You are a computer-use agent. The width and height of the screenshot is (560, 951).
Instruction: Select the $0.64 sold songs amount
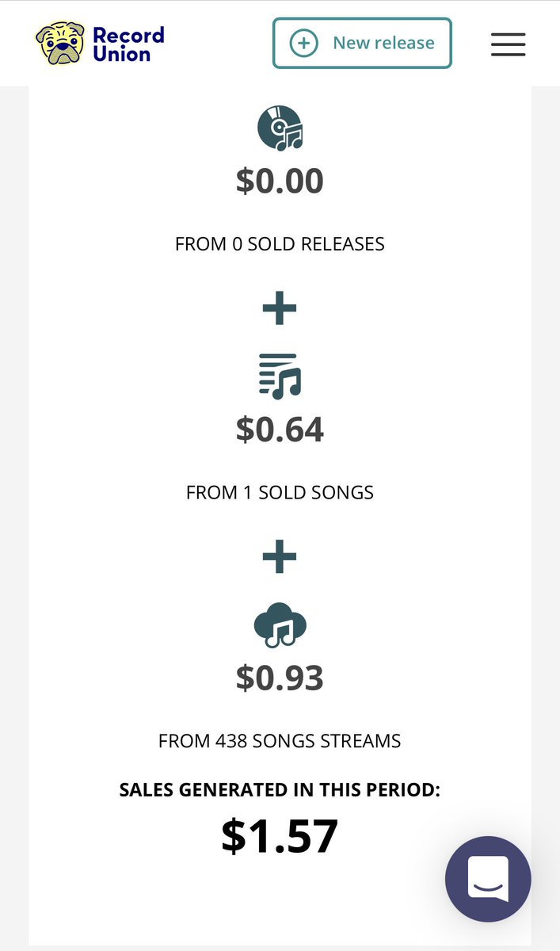(x=280, y=430)
